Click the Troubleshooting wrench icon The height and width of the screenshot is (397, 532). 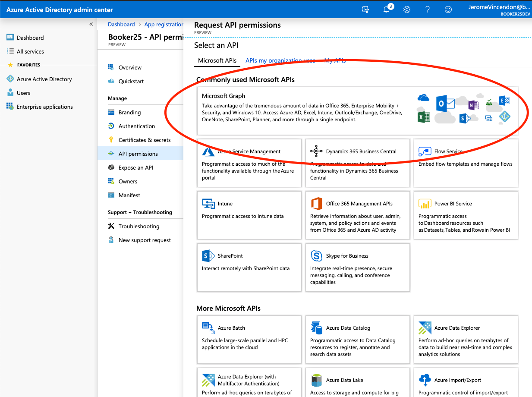[x=111, y=226]
